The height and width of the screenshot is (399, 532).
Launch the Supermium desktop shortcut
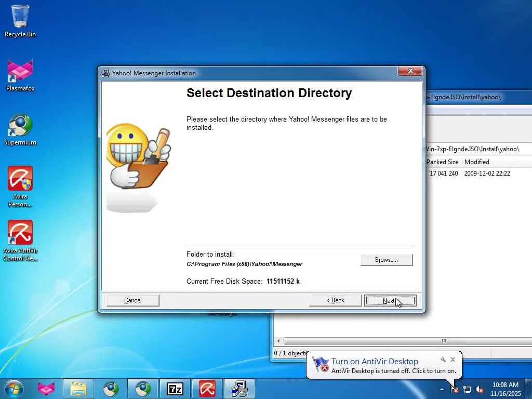pos(20,129)
